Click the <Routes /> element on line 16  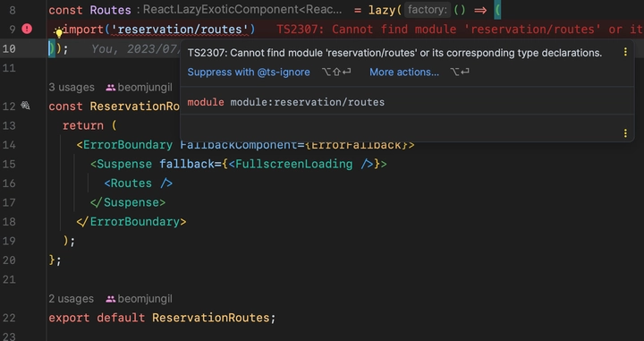(139, 183)
